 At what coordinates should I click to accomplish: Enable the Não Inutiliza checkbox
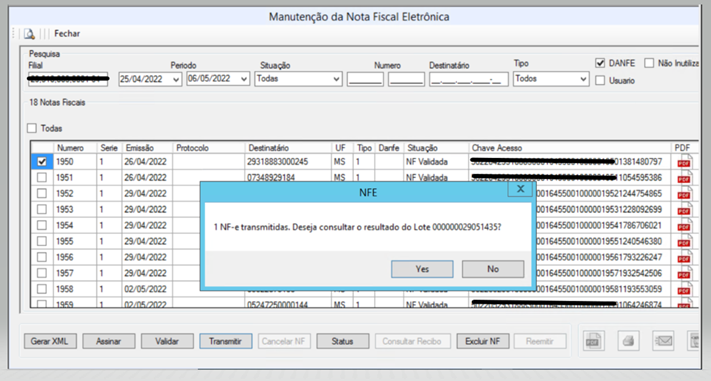[649, 63]
